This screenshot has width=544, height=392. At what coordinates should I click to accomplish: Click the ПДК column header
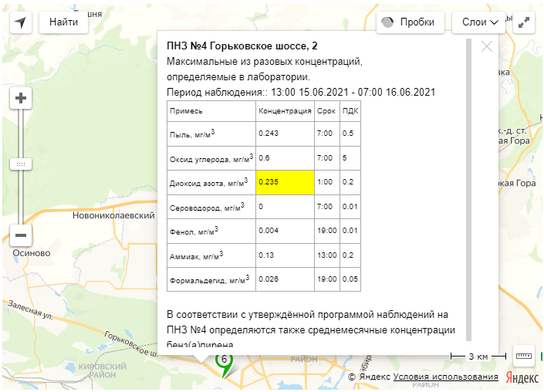(x=350, y=111)
